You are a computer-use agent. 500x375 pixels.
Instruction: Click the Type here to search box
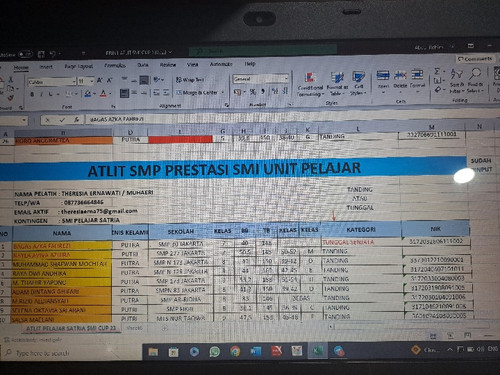[72, 353]
